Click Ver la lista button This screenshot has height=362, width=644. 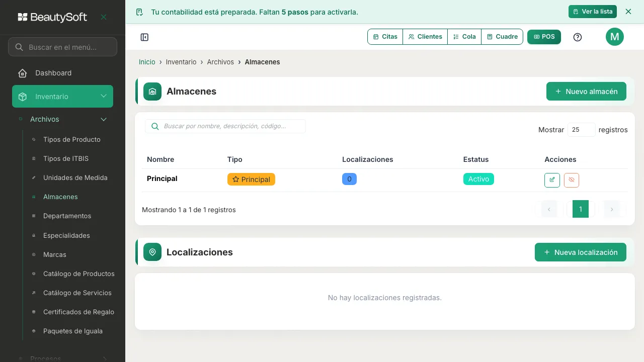click(x=593, y=12)
